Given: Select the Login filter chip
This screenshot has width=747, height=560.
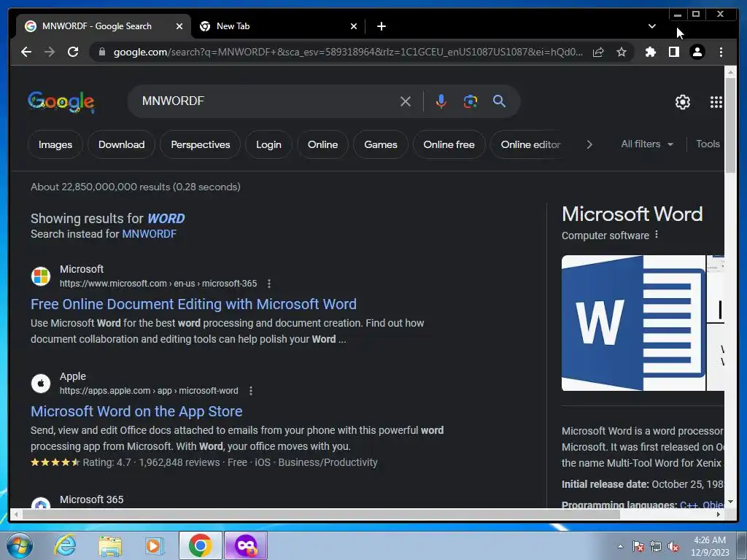Looking at the screenshot, I should coord(268,144).
